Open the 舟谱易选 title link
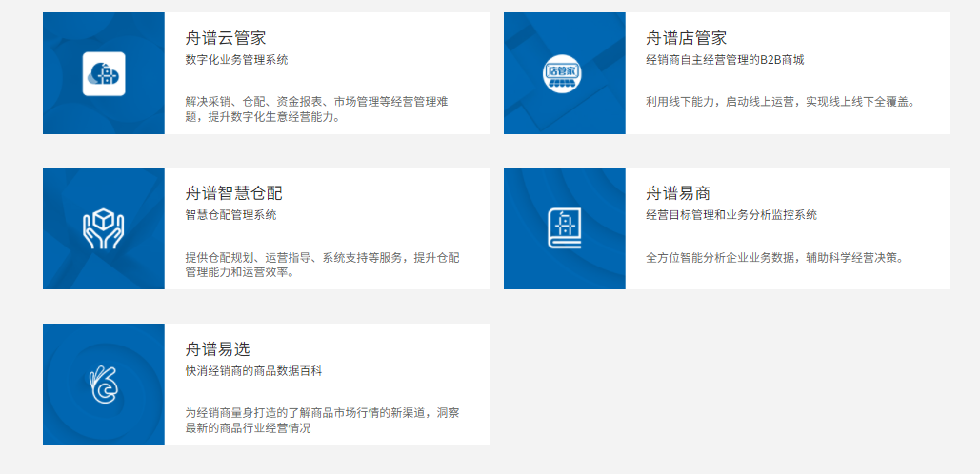The height and width of the screenshot is (474, 980). pyautogui.click(x=217, y=348)
